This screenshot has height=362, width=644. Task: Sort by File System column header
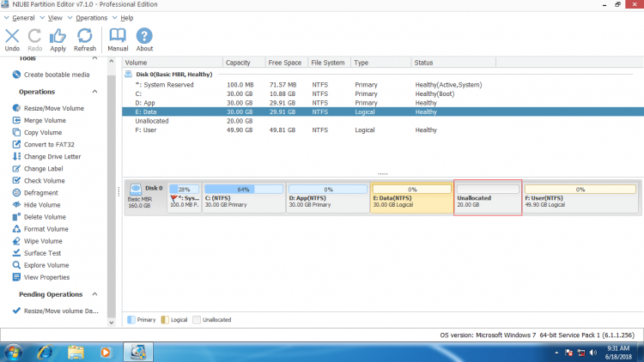coord(329,63)
